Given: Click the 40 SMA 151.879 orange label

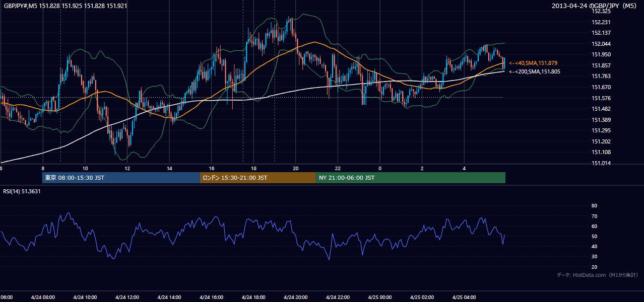Looking at the screenshot, I should 533,63.
